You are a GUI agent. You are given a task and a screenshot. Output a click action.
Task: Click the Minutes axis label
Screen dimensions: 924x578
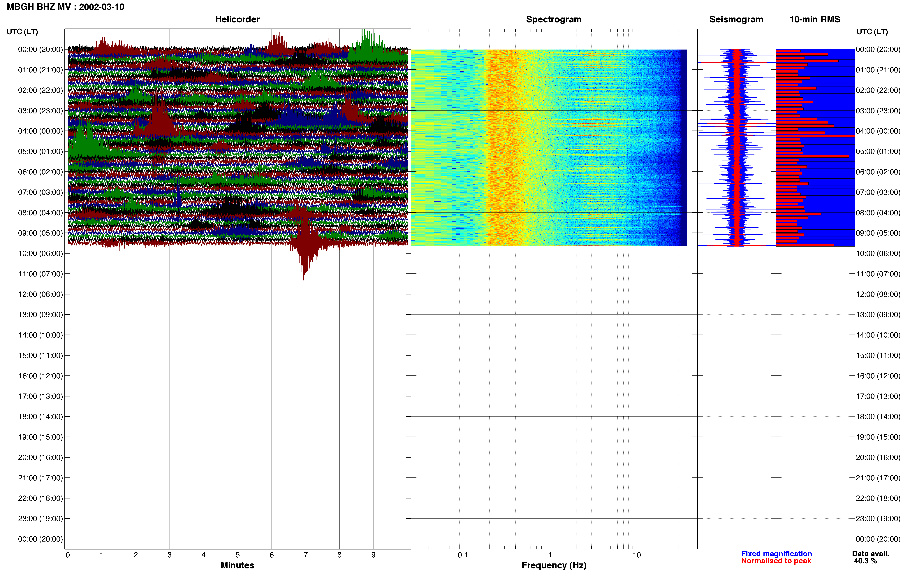click(237, 565)
